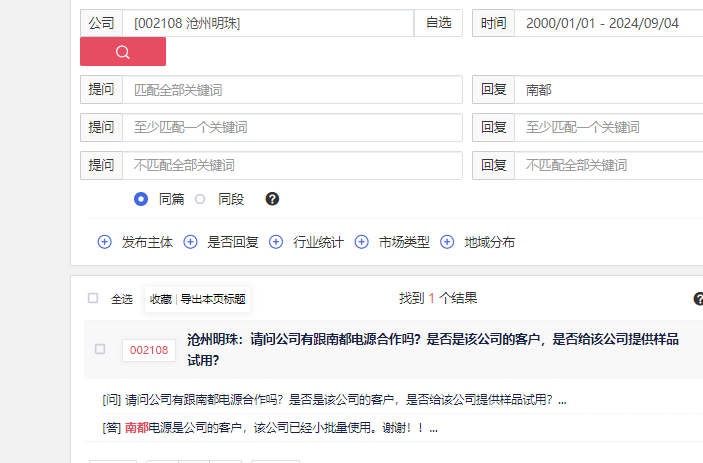703x463 pixels.
Task: Focus 提问 至少匹配一个关键词 input
Action: click(x=292, y=127)
